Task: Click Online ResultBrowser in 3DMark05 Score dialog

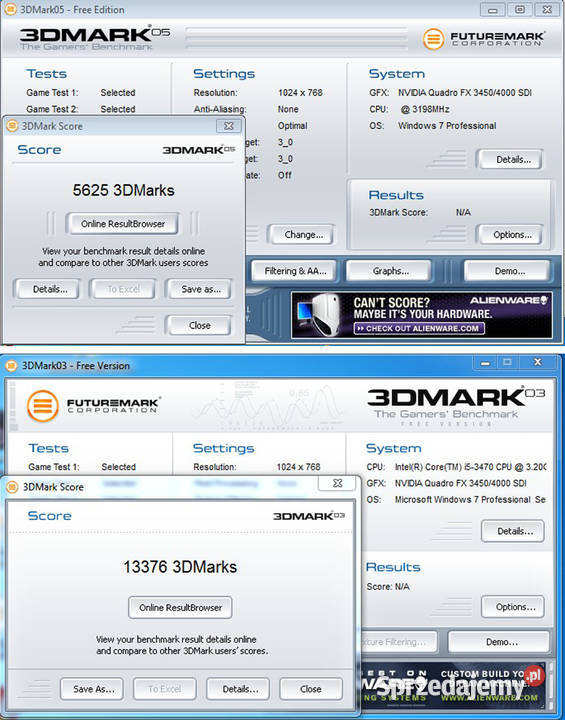Action: [x=122, y=224]
